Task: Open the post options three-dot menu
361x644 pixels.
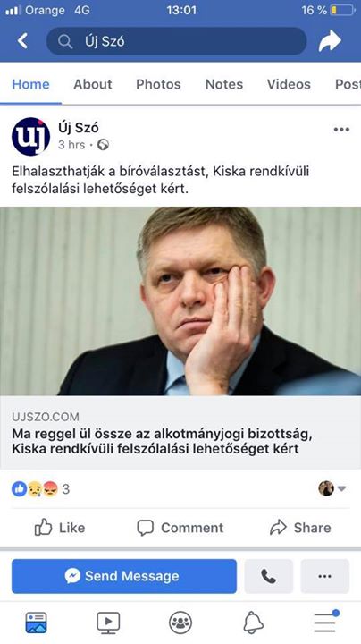Action: point(341,130)
